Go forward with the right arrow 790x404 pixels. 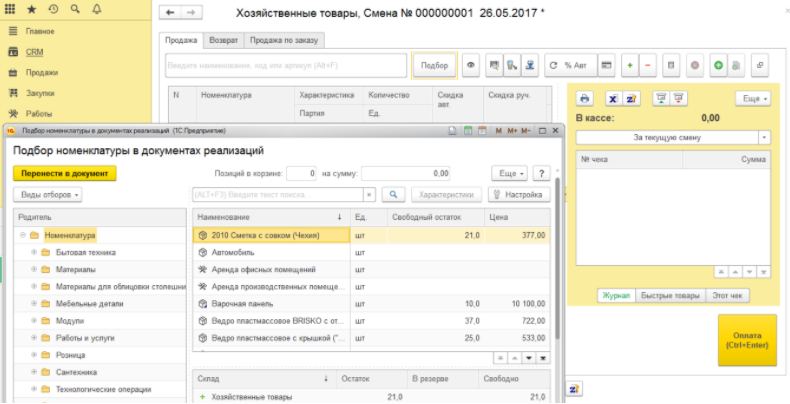(191, 13)
